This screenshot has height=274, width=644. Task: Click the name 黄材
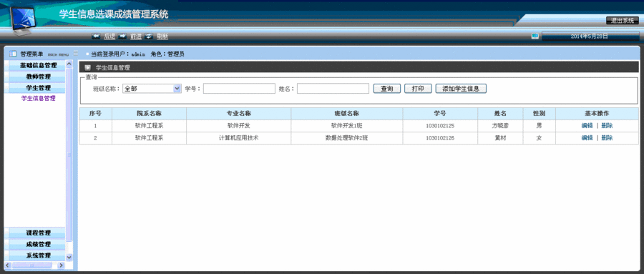(500, 138)
